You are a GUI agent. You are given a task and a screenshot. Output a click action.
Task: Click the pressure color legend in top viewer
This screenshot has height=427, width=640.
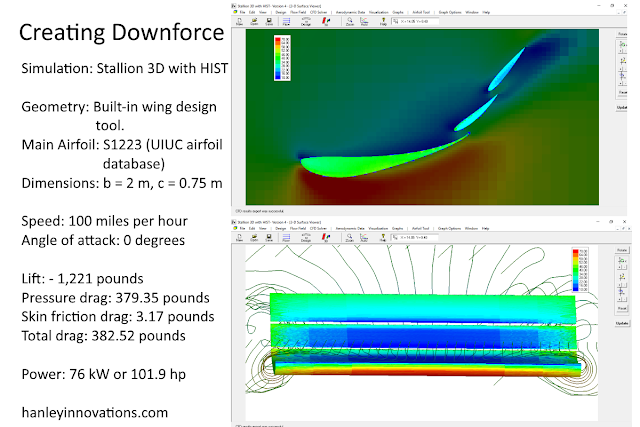282,58
